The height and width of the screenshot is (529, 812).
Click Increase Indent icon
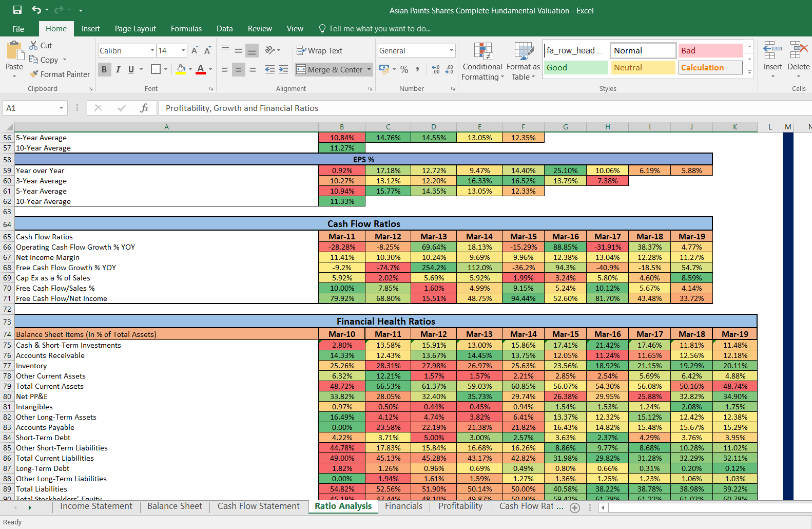(283, 69)
